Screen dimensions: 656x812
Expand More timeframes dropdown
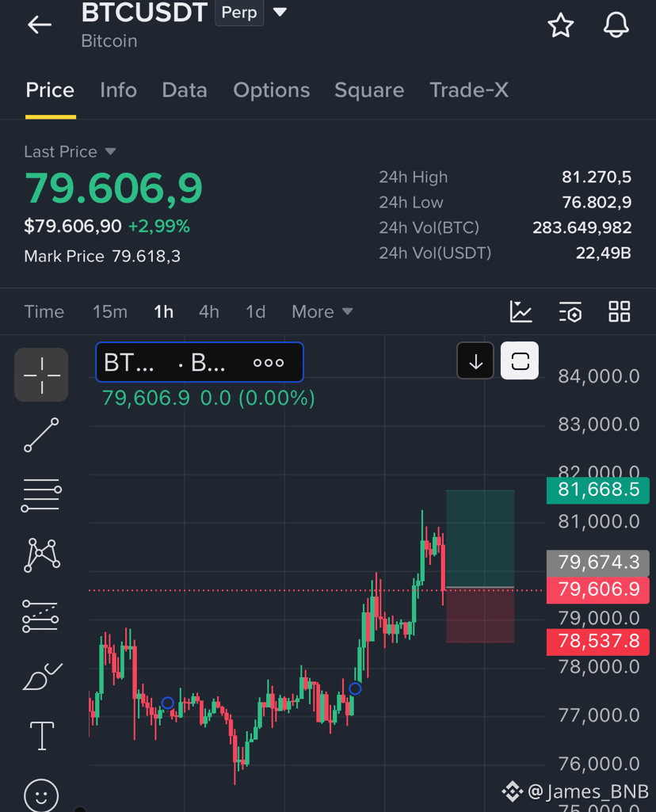pyautogui.click(x=322, y=312)
